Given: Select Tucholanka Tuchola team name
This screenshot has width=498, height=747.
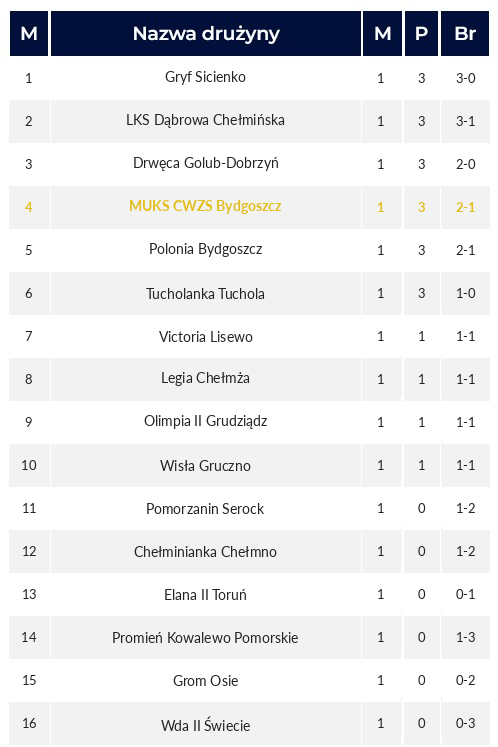Looking at the screenshot, I should click(x=205, y=293).
